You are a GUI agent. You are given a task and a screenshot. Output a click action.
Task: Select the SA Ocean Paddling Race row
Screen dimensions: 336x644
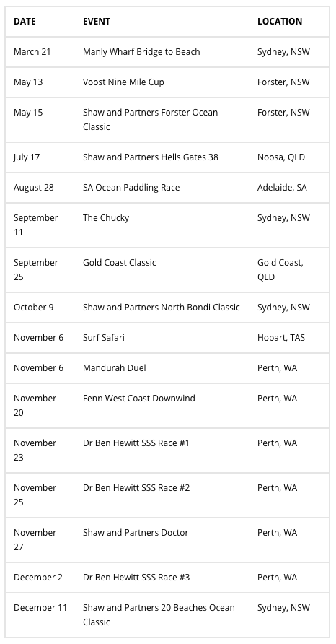click(167, 188)
